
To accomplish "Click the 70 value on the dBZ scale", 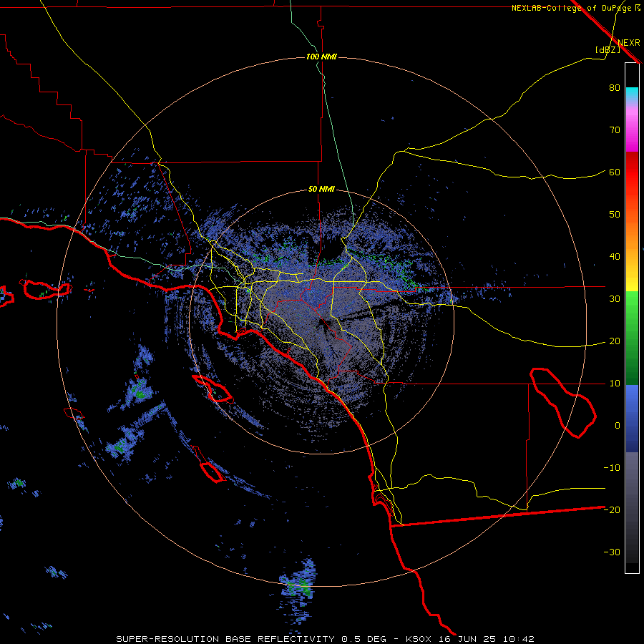I will [615, 130].
